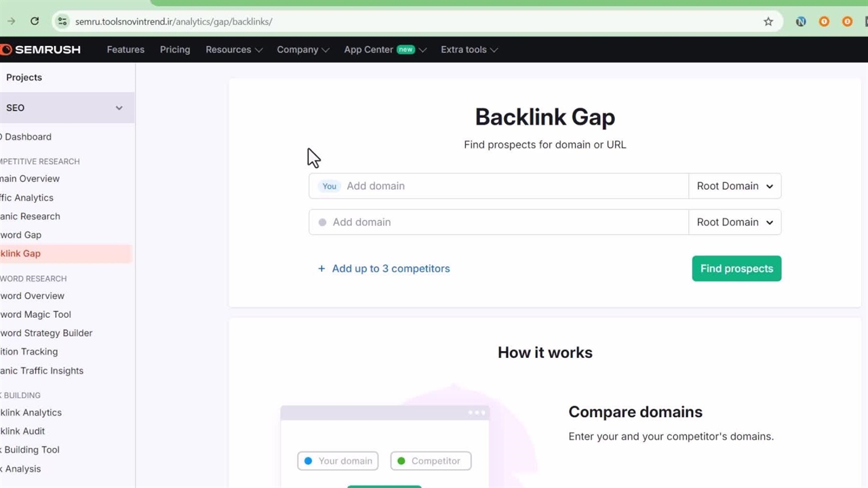The height and width of the screenshot is (488, 868).
Task: Click the blue N extension icon
Action: coord(801,22)
